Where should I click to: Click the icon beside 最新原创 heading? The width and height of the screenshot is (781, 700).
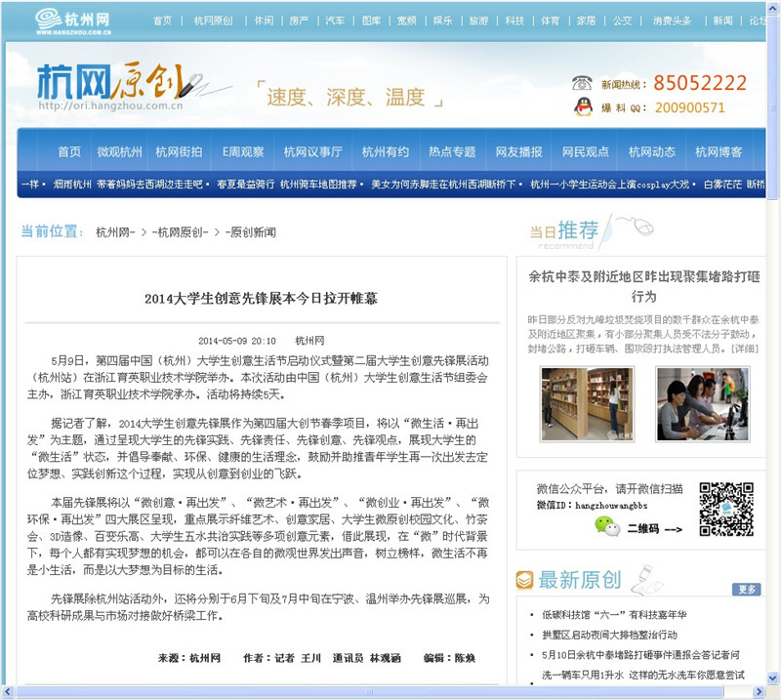point(525,580)
